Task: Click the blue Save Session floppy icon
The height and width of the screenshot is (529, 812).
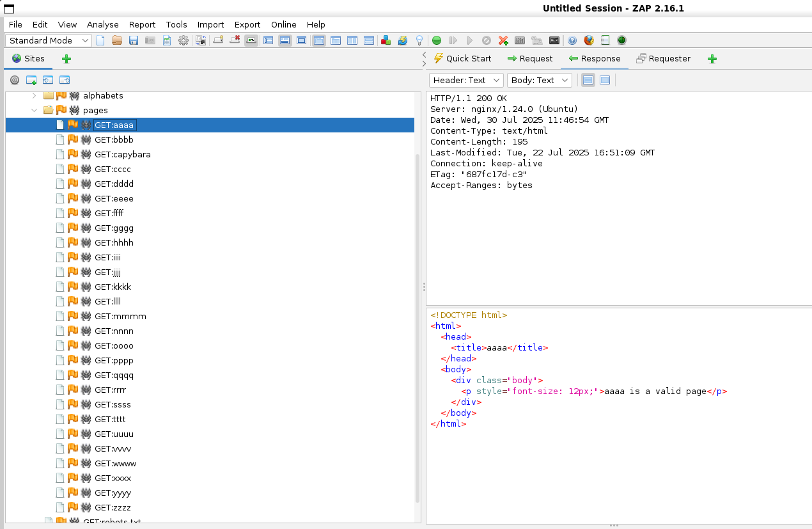Action: 134,40
